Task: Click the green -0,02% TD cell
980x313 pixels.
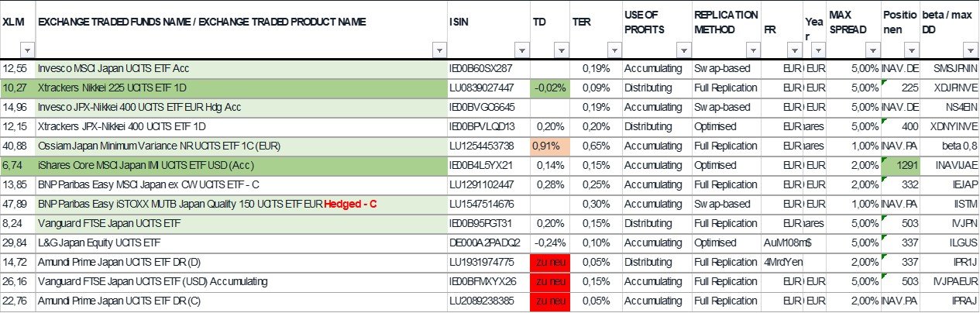Action: pos(550,88)
